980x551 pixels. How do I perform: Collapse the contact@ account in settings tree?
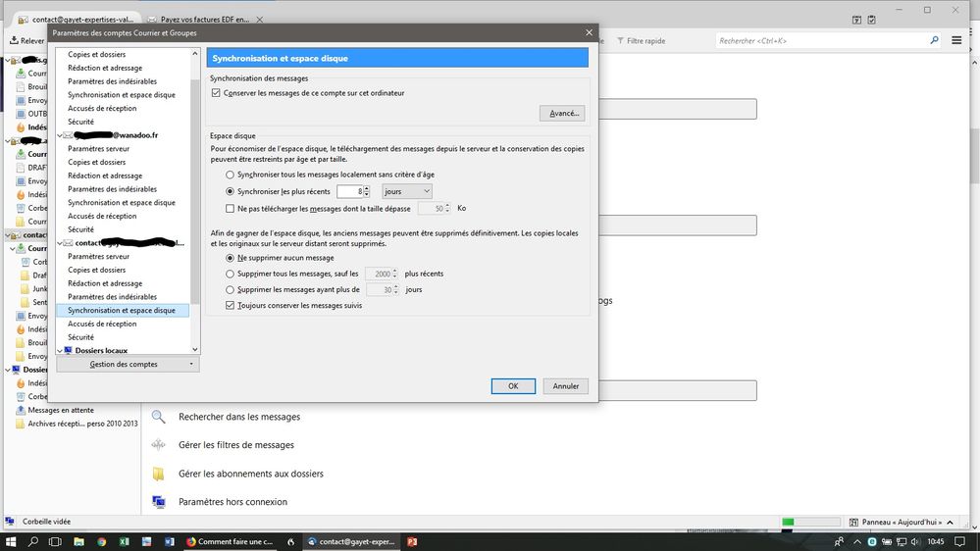(60, 243)
